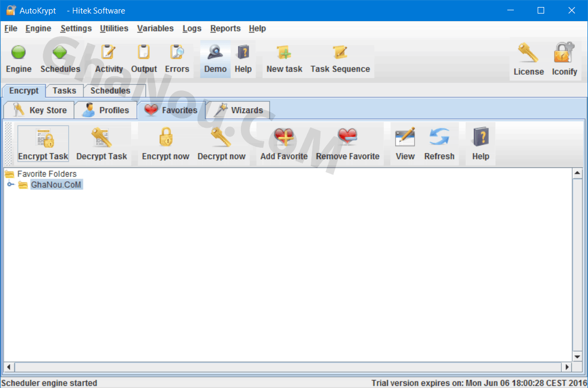Iconify the application with padlock icon
The width and height of the screenshot is (588, 388).
click(x=564, y=54)
